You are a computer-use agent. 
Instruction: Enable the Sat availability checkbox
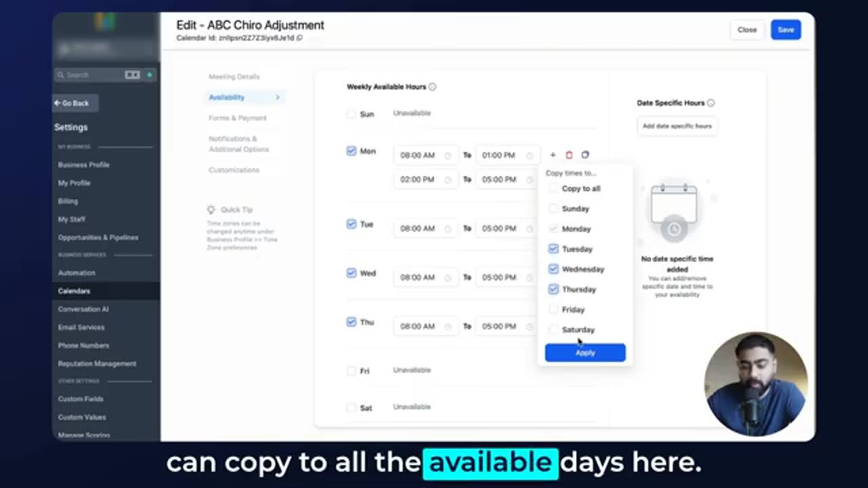click(351, 407)
